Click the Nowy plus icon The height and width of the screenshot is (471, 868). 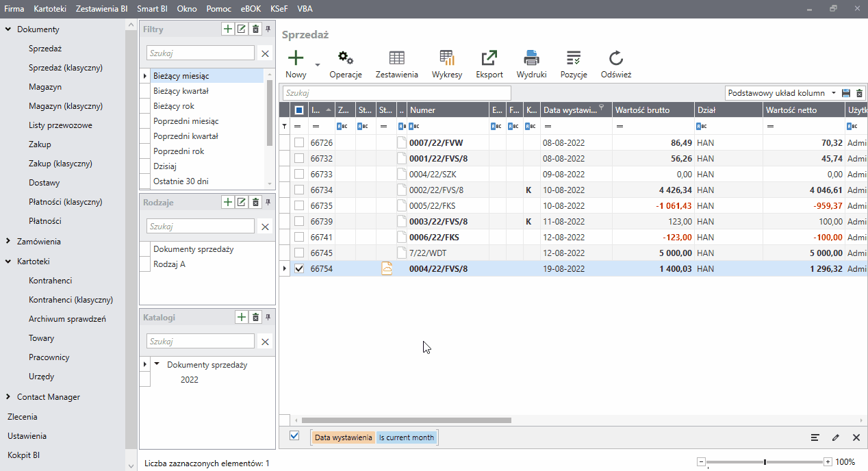[x=296, y=59]
